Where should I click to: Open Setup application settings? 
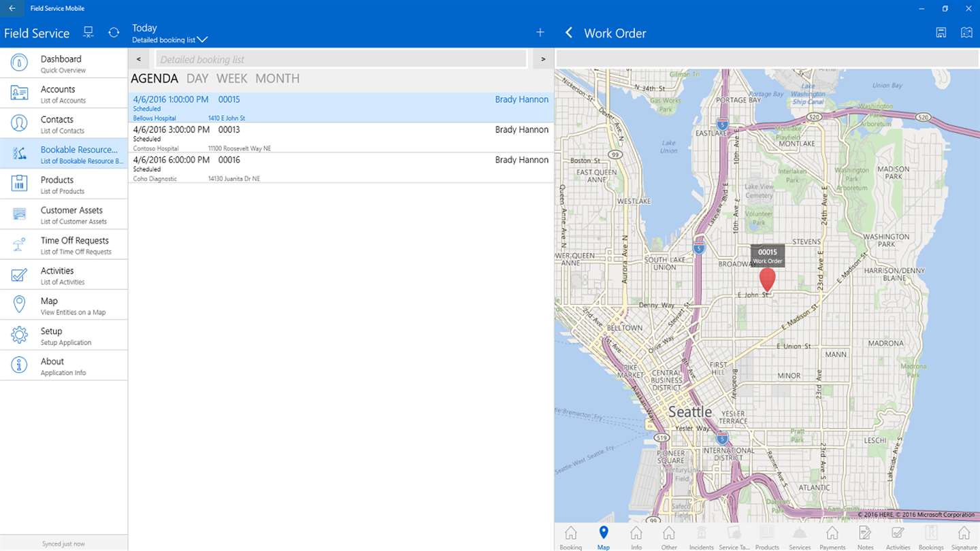(64, 335)
